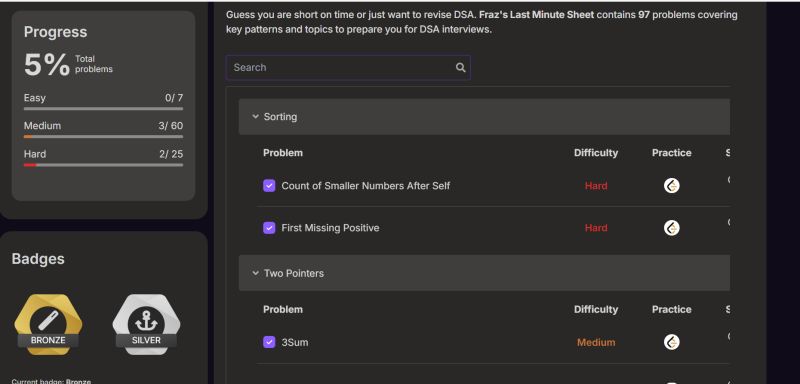Click the Silver anchor badge icon

pos(146,324)
